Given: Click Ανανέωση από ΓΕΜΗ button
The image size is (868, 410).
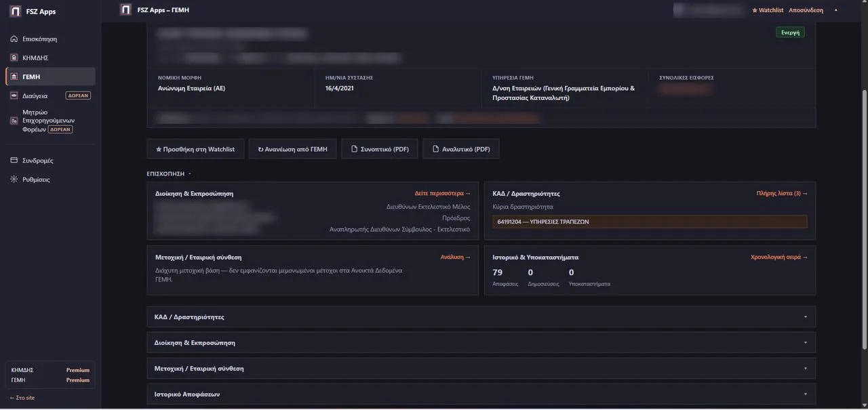Looking at the screenshot, I should pos(292,149).
